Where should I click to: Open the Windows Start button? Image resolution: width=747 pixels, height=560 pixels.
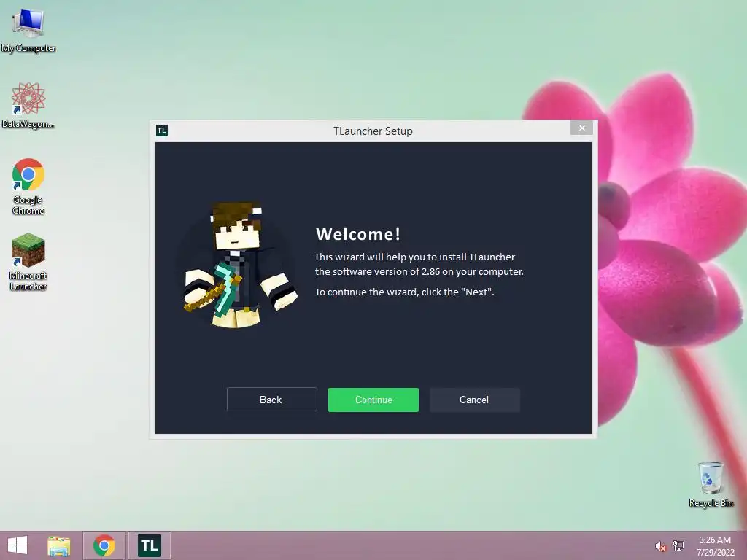tap(18, 545)
